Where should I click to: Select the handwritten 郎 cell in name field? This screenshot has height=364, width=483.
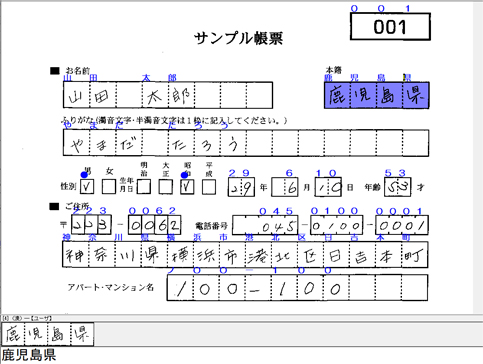click(181, 96)
